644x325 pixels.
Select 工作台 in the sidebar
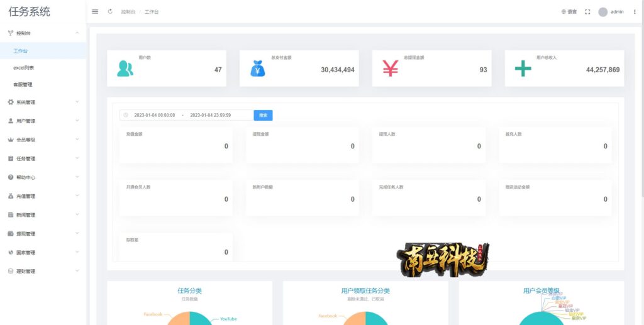[43, 51]
